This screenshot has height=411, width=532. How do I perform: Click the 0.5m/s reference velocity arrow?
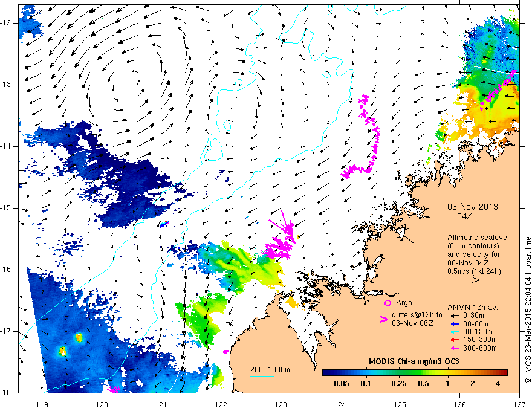pos(467,280)
